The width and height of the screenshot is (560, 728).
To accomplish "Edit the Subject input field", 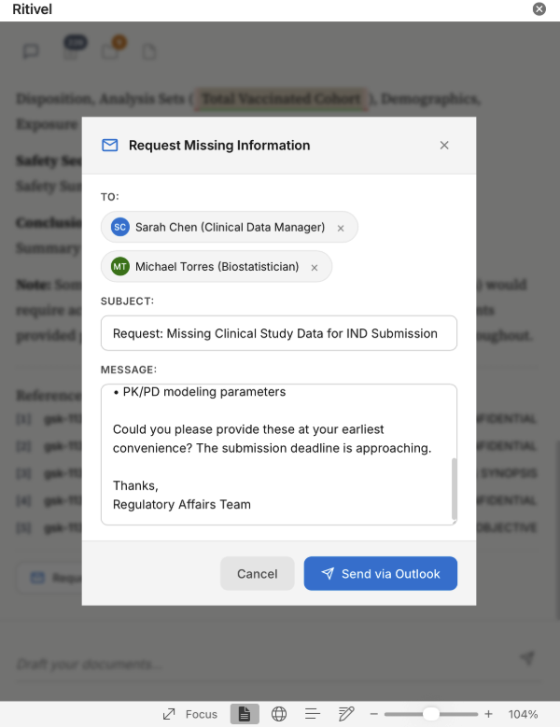I will pyautogui.click(x=279, y=333).
